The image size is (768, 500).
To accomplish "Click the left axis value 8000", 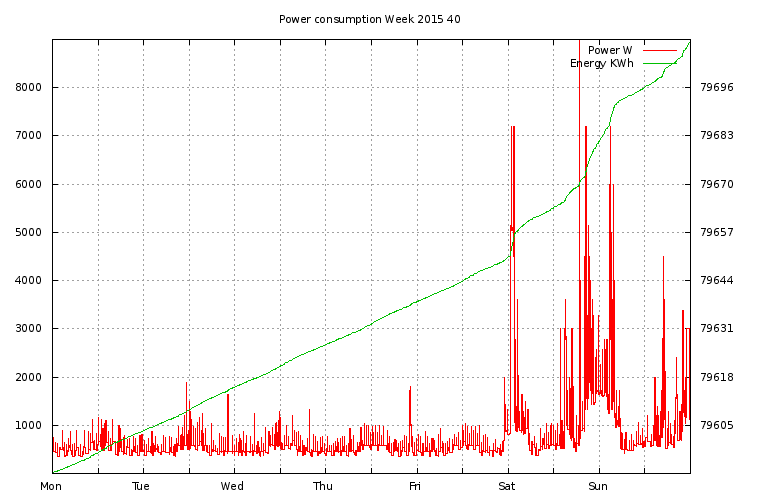I will coord(28,88).
